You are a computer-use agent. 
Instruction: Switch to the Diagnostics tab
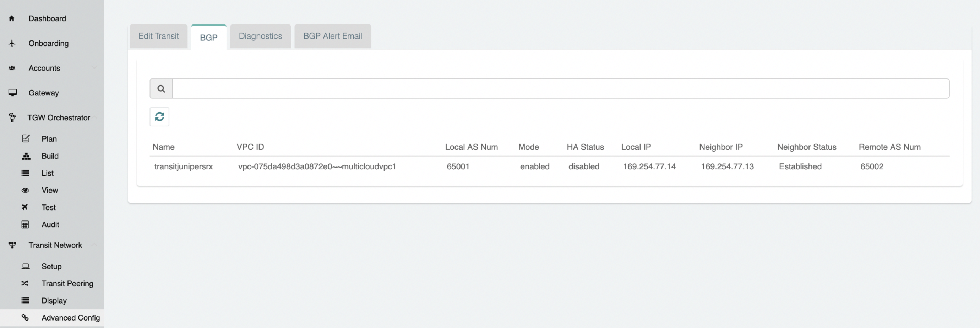click(260, 36)
